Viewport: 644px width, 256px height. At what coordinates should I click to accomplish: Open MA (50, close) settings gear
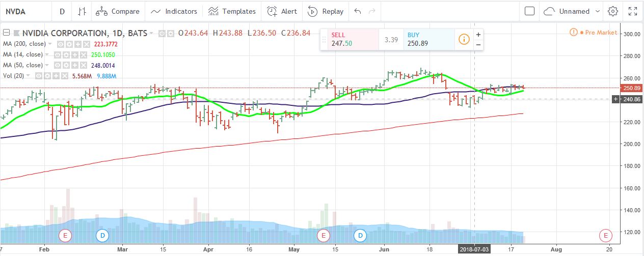(x=66, y=65)
